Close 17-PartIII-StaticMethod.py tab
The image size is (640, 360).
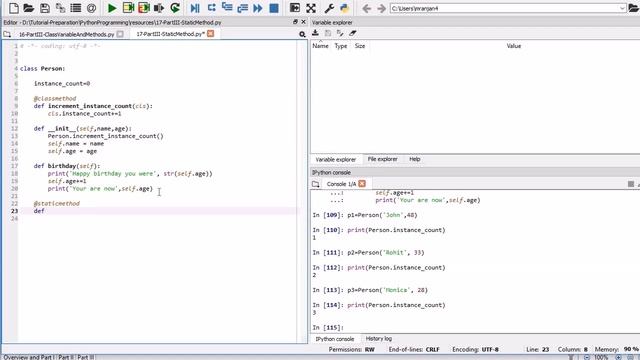(211, 33)
